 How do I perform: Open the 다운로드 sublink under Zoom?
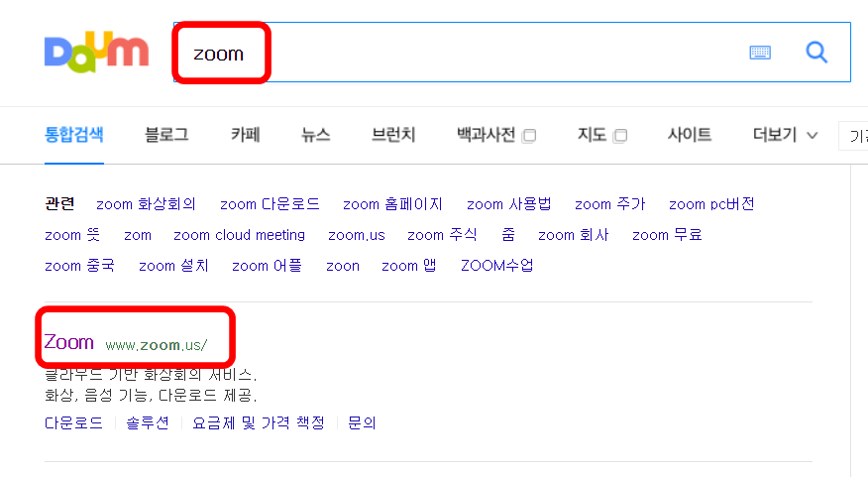coord(73,423)
